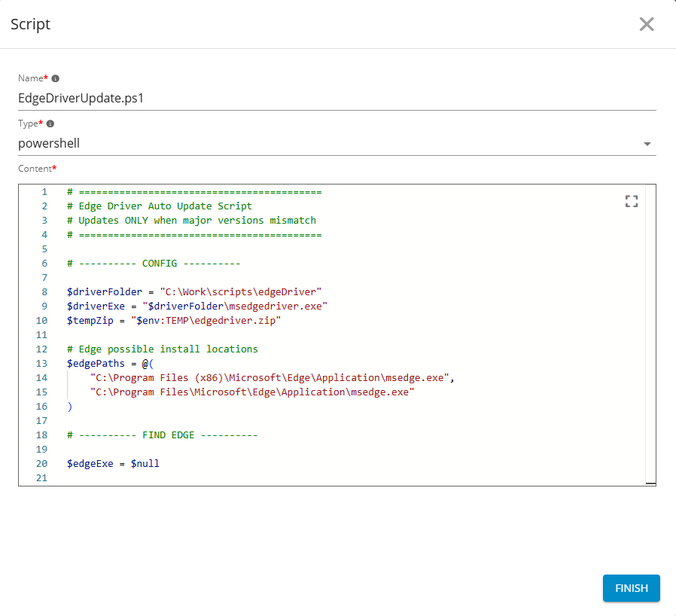Screen dimensions: 676x616
Task: Click the '---------- FIND EDGE ----------' comment
Action: point(162,435)
